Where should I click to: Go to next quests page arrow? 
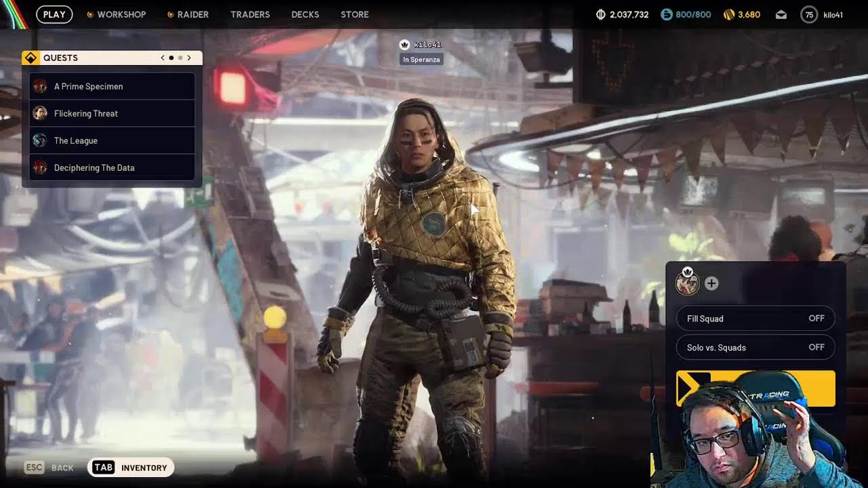tap(189, 58)
